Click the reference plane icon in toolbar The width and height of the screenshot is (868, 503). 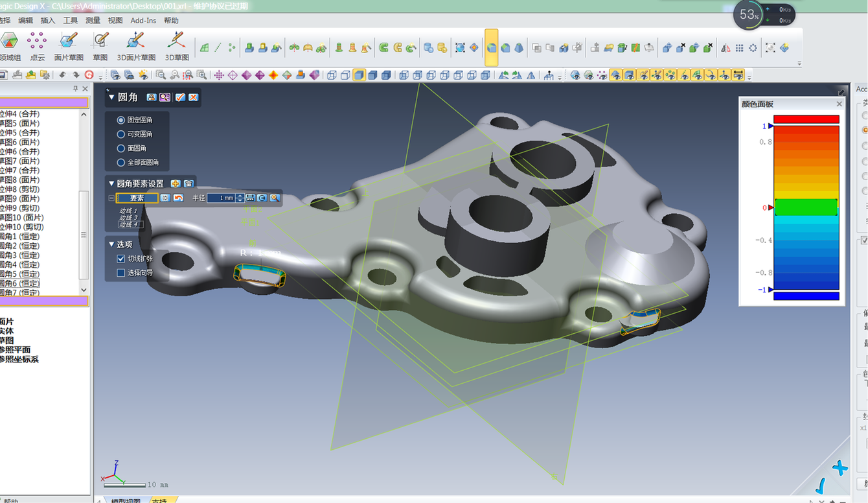pyautogui.click(x=203, y=47)
